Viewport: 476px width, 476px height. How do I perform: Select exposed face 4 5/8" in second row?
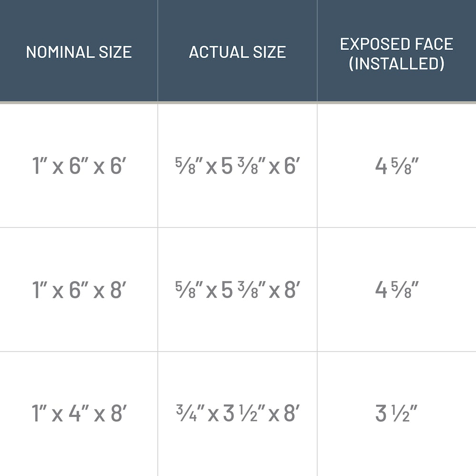396,290
